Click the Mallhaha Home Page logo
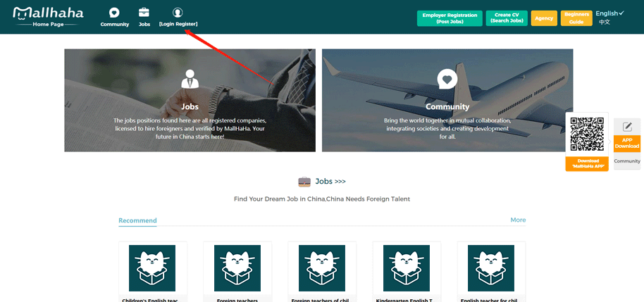Image resolution: width=644 pixels, height=302 pixels. [48, 16]
